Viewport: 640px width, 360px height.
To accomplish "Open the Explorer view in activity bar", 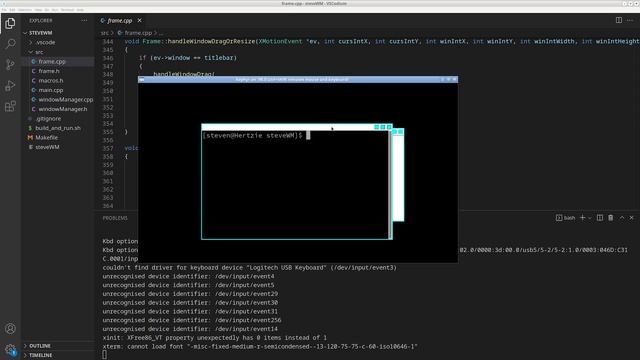I will coord(10,23).
